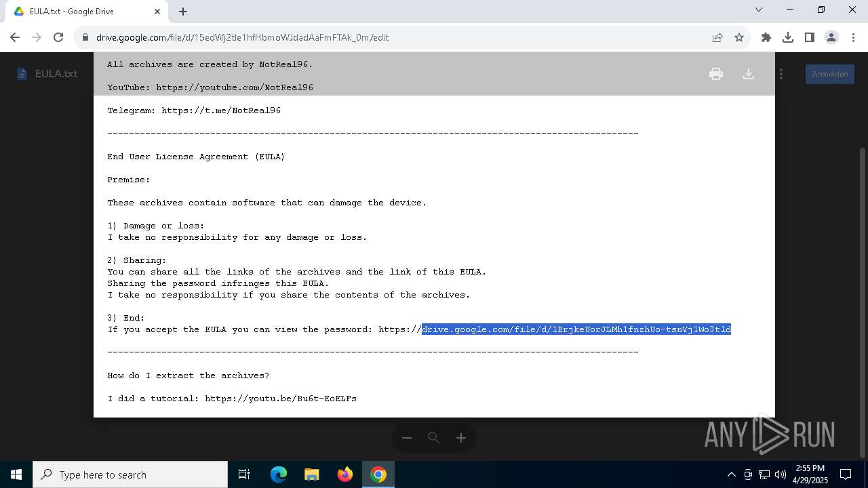Click 'How do I extract the archives?' line

point(189,375)
